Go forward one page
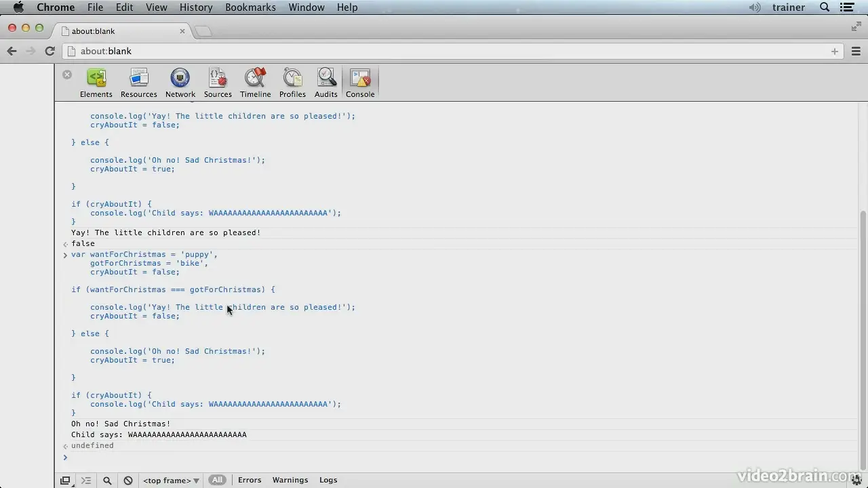The width and height of the screenshot is (868, 488). (x=31, y=51)
